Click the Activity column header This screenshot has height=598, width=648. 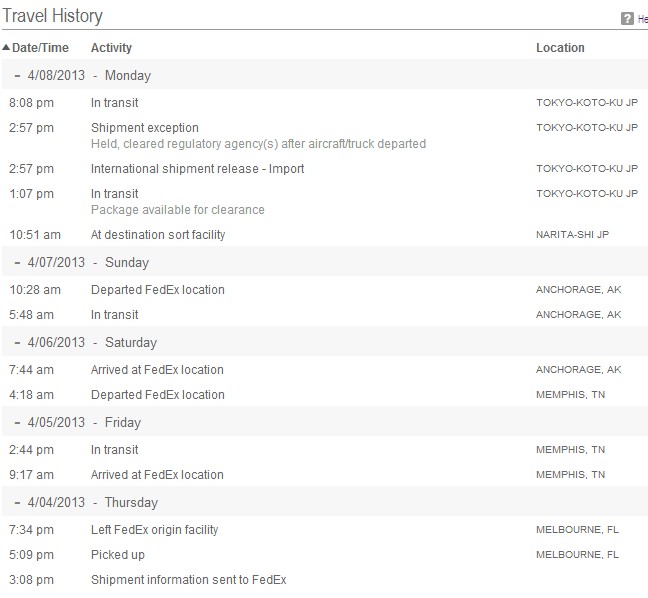[111, 48]
